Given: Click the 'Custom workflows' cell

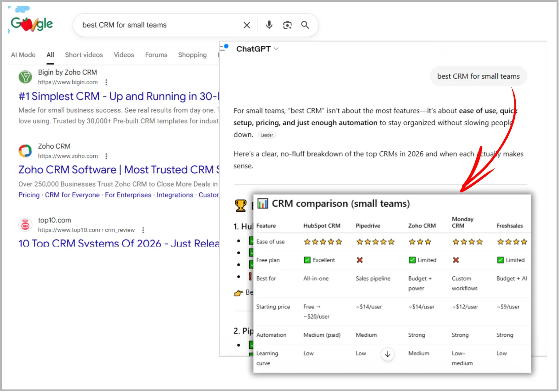Looking at the screenshot, I should tap(465, 283).
